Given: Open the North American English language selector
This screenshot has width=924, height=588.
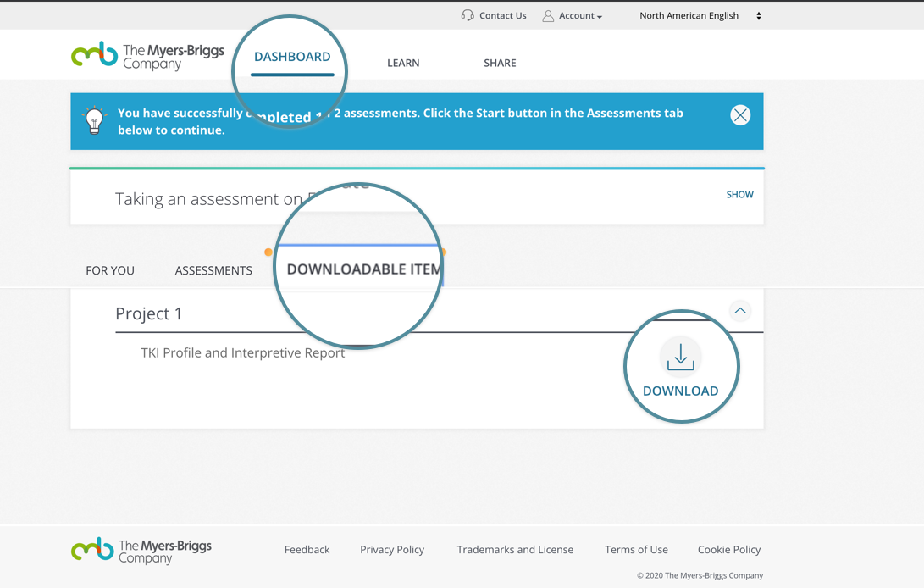Looking at the screenshot, I should pyautogui.click(x=689, y=15).
